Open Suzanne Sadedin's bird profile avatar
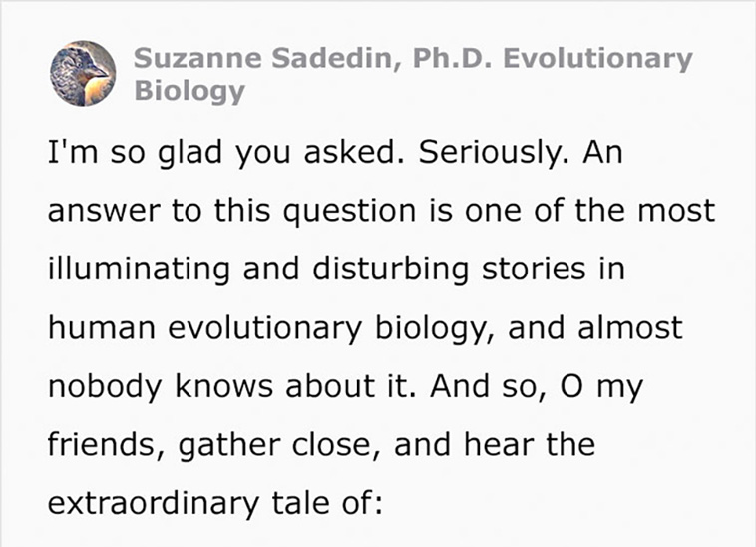Screen dimensions: 756x547 point(83,73)
